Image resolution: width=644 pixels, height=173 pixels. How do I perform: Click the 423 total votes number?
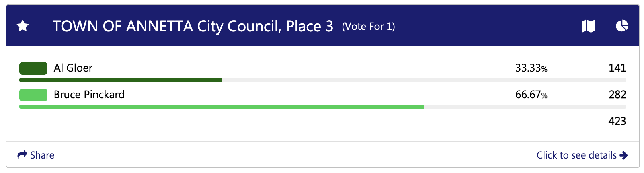coord(617,121)
